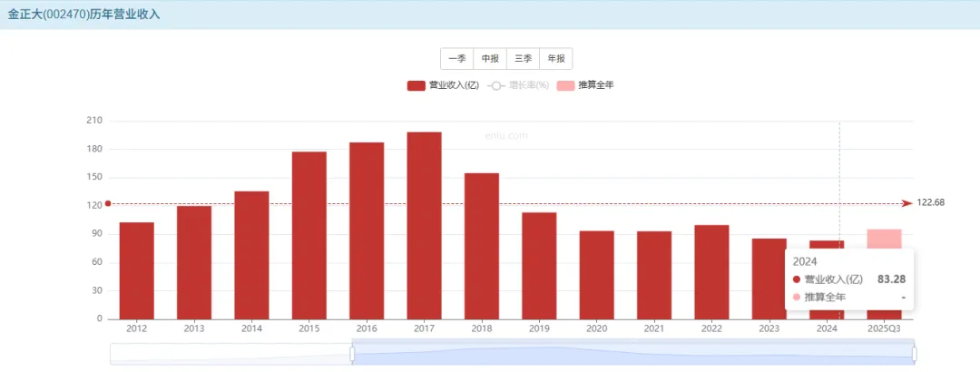Click the 2023 revenue bar

point(769,279)
